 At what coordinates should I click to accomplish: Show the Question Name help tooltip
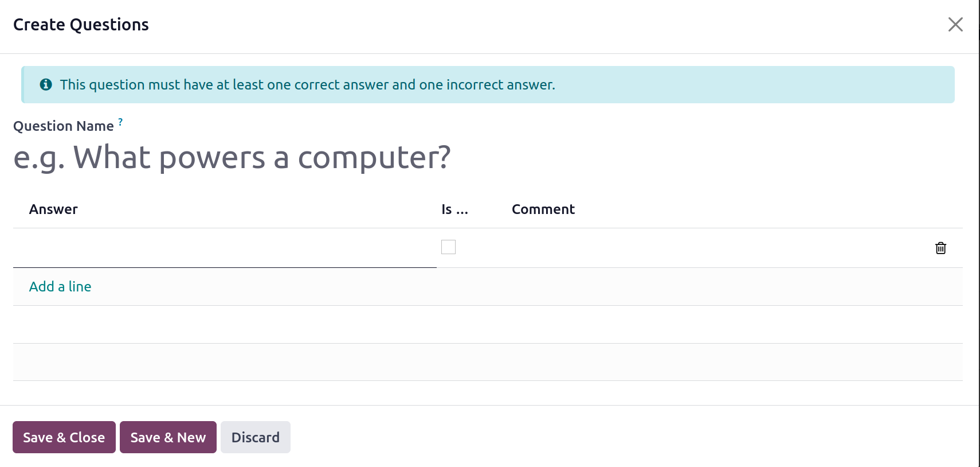(120, 122)
